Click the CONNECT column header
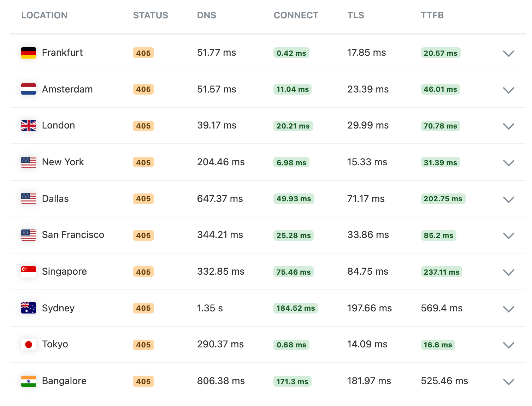Image resolution: width=532 pixels, height=406 pixels. pos(296,16)
